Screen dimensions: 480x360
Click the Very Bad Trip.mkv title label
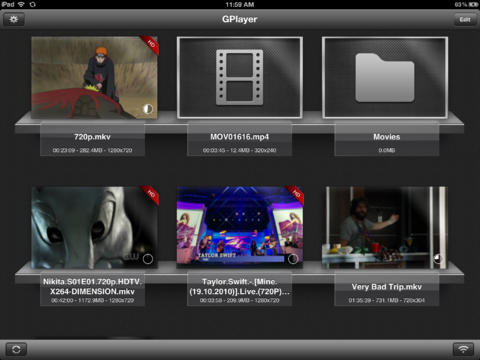click(x=387, y=287)
